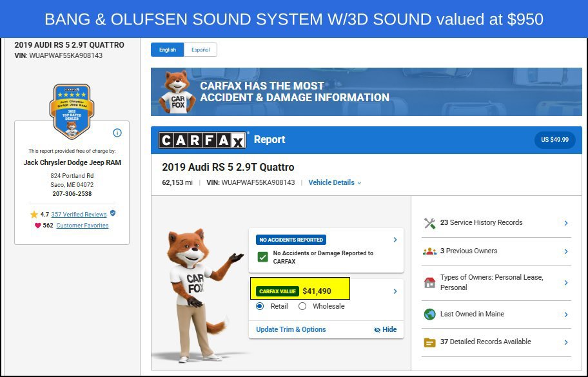Viewport: 588px width, 377px height.
Task: Expand the No Accidents Reported chevron
Action: (x=395, y=240)
